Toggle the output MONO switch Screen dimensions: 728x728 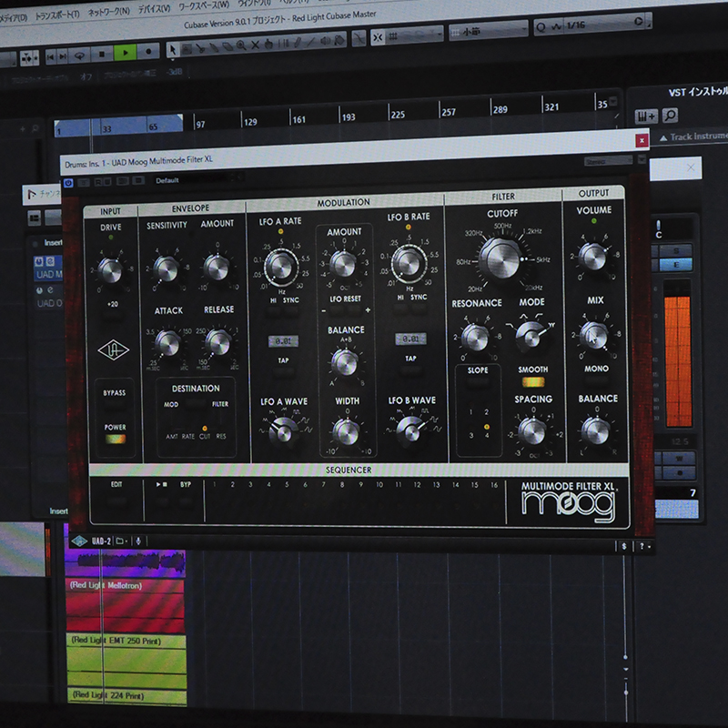pyautogui.click(x=596, y=380)
